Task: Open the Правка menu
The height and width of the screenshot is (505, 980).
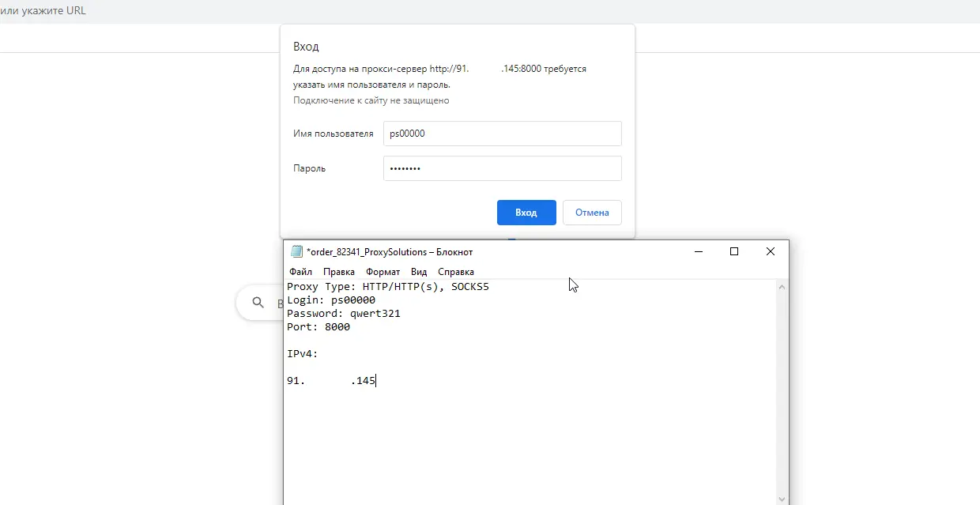Action: [x=339, y=271]
